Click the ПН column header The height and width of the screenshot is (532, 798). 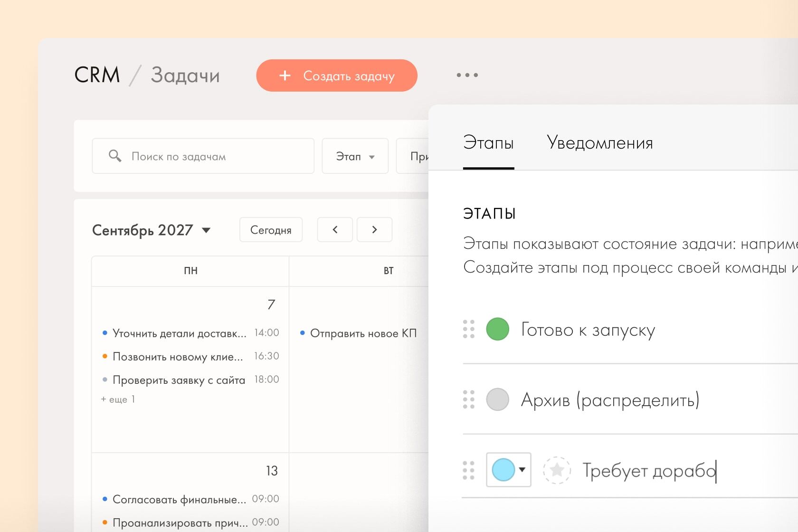pyautogui.click(x=190, y=271)
